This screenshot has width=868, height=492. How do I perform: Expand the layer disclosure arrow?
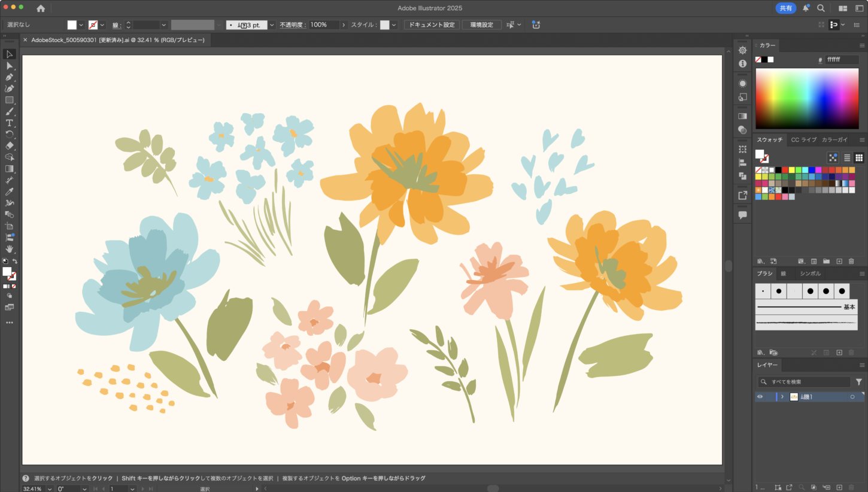click(782, 397)
